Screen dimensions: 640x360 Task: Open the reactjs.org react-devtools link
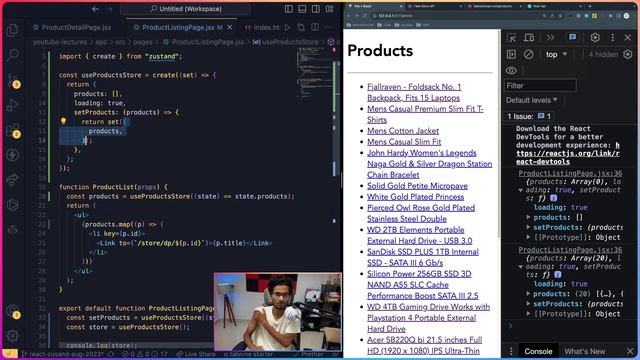(568, 153)
